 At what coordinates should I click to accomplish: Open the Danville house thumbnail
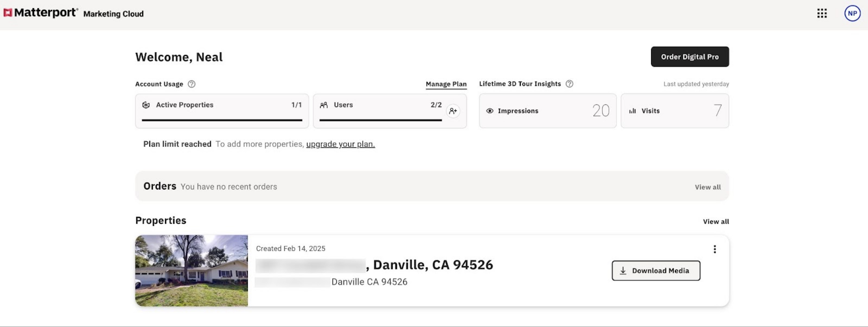click(192, 271)
